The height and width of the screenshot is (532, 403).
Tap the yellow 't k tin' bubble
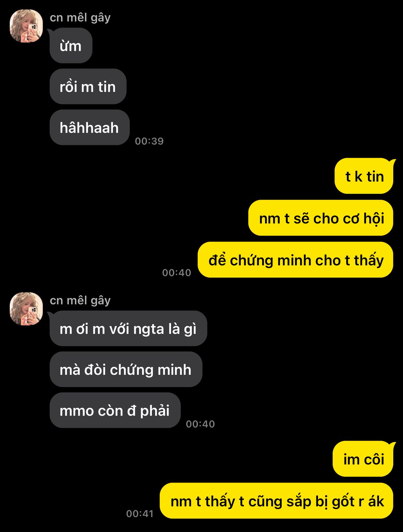coord(364,176)
